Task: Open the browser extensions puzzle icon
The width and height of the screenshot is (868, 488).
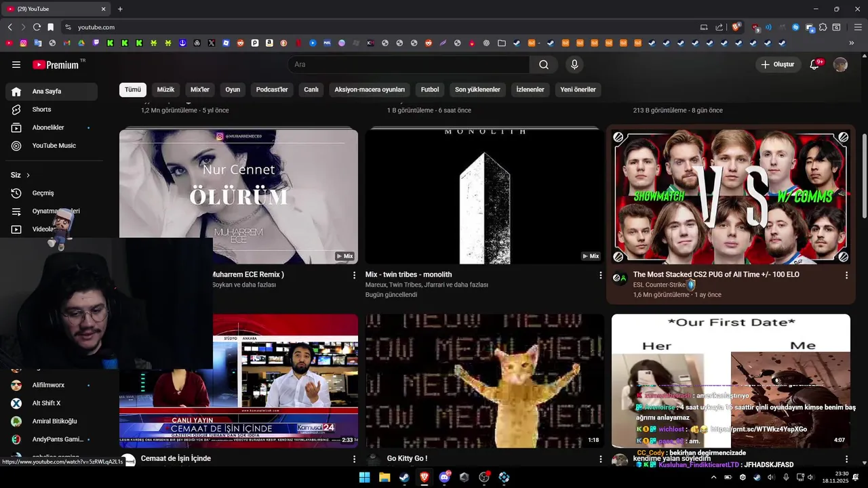Action: [823, 27]
